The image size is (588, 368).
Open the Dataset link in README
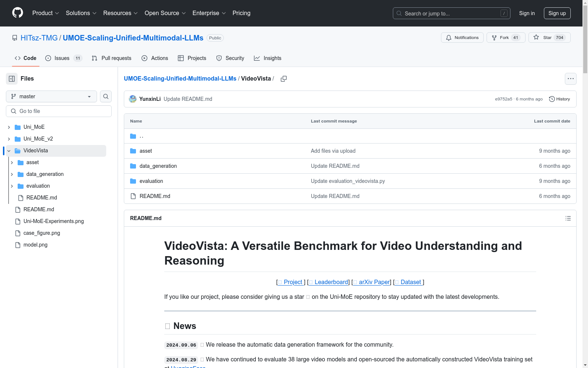(x=409, y=282)
